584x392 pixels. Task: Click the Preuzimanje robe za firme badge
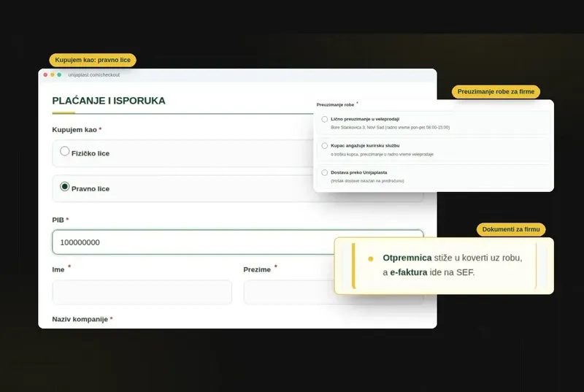coord(496,91)
